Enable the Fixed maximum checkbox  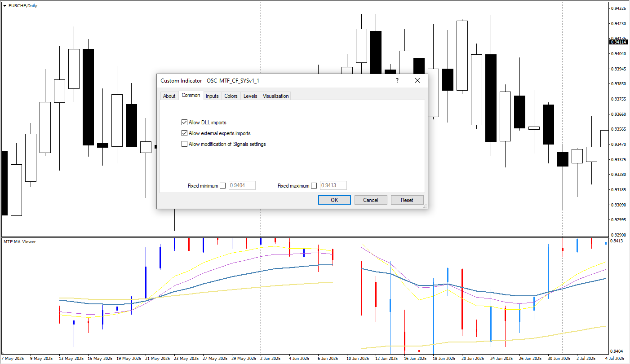[x=314, y=186]
